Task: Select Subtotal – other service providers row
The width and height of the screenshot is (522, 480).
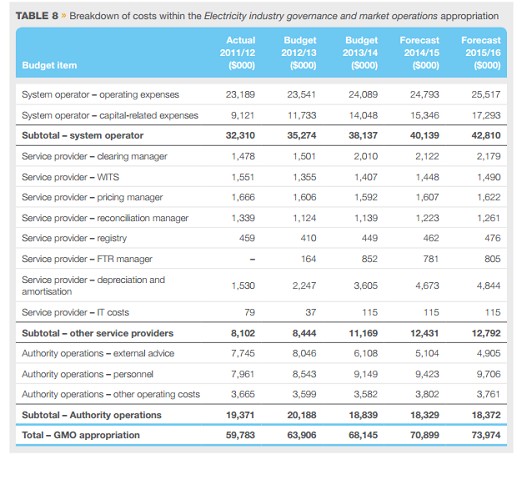Action: click(x=261, y=333)
